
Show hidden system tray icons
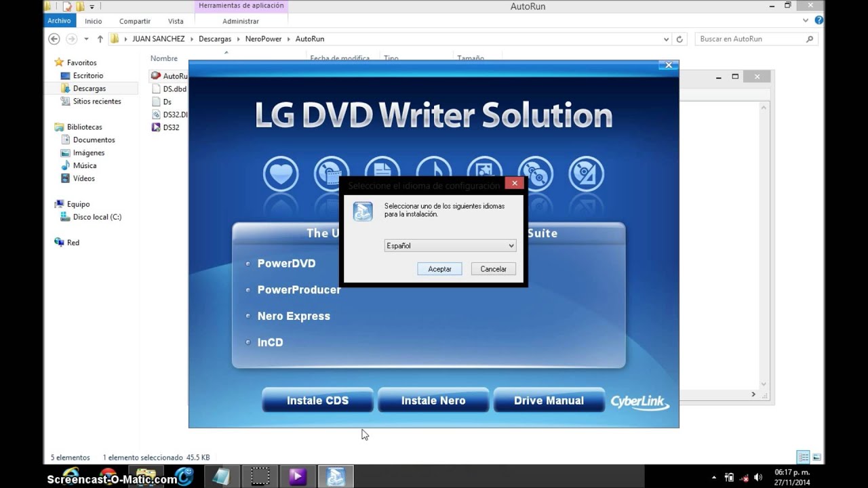(714, 477)
